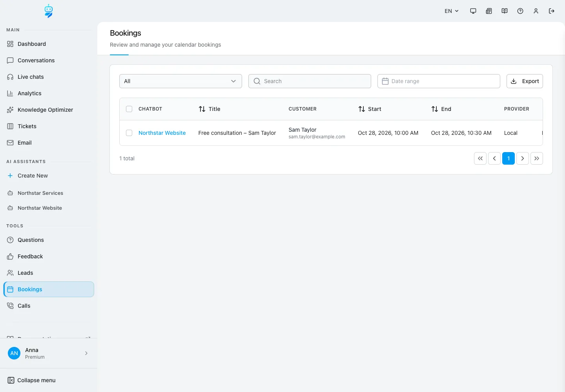Open the monitor icon in top bar
The width and height of the screenshot is (565, 392).
(473, 11)
